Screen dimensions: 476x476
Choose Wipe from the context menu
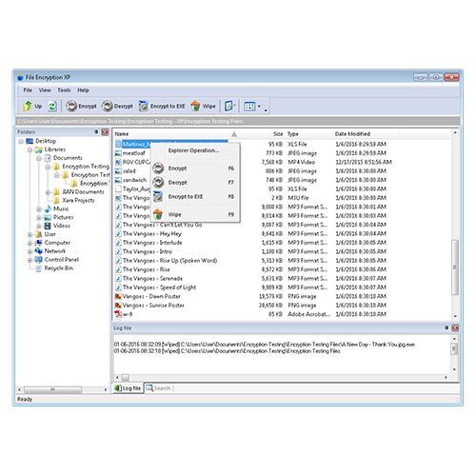pos(195,214)
